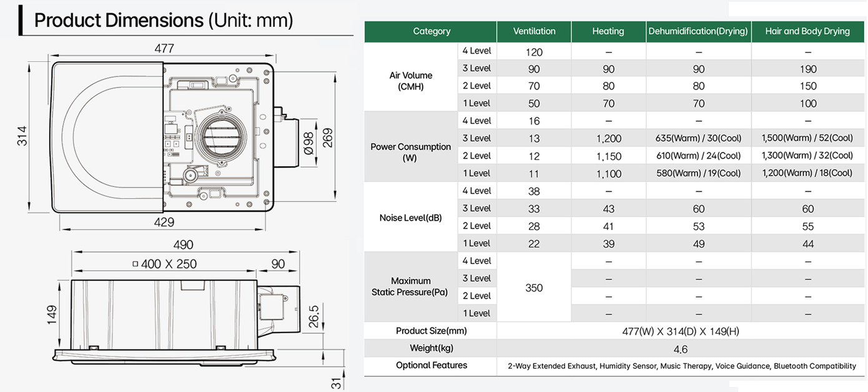The image size is (868, 392).
Task: Click the "Noise Level(dB)" row label
Action: click(x=410, y=218)
